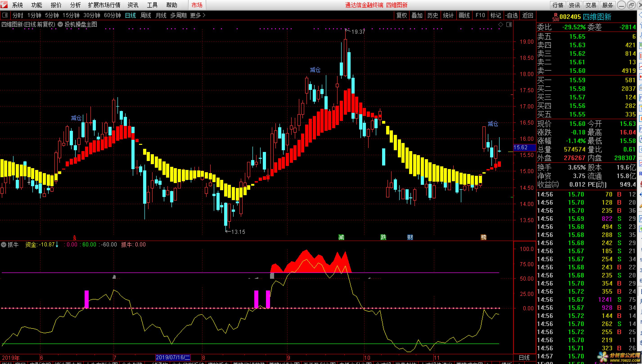Click first magenta bar in 抓牛 panel
642x364 pixels.
pyautogui.click(x=87, y=299)
